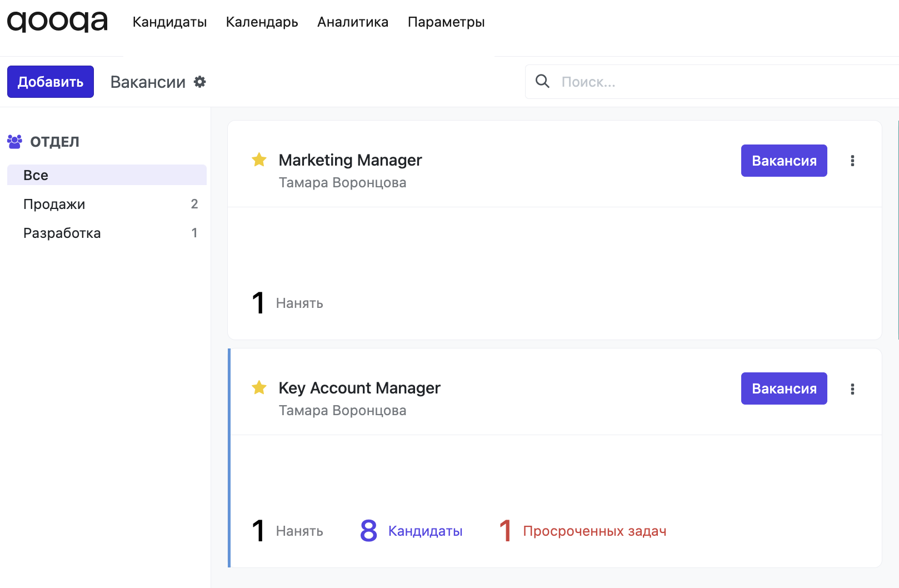Filter by Продажи department
This screenshot has height=588, width=899.
[107, 204]
